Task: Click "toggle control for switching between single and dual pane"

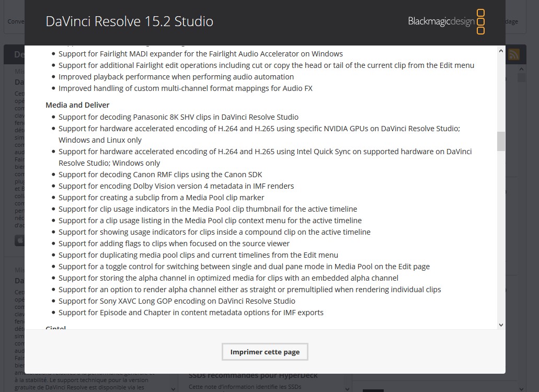Action: tap(244, 267)
